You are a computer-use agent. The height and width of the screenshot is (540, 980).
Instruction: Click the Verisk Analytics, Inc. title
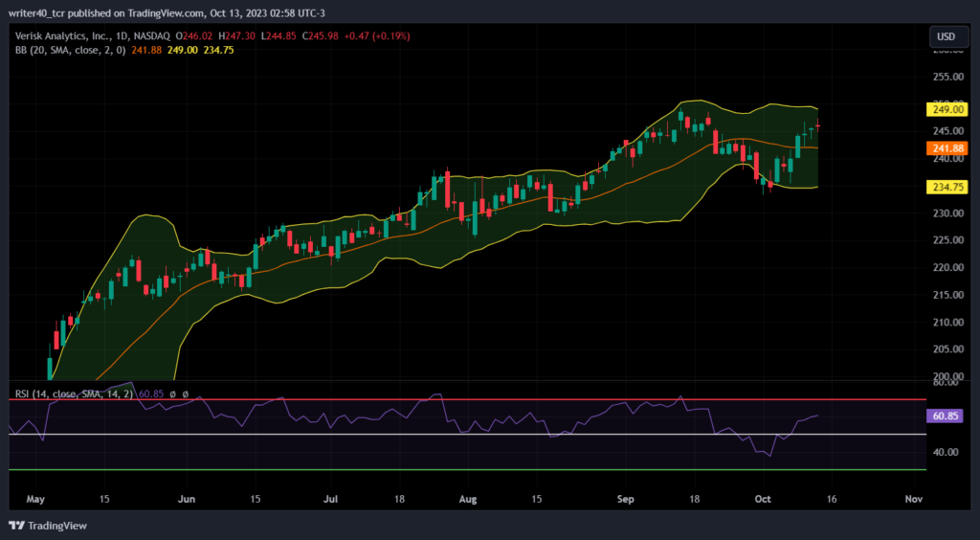coord(61,36)
